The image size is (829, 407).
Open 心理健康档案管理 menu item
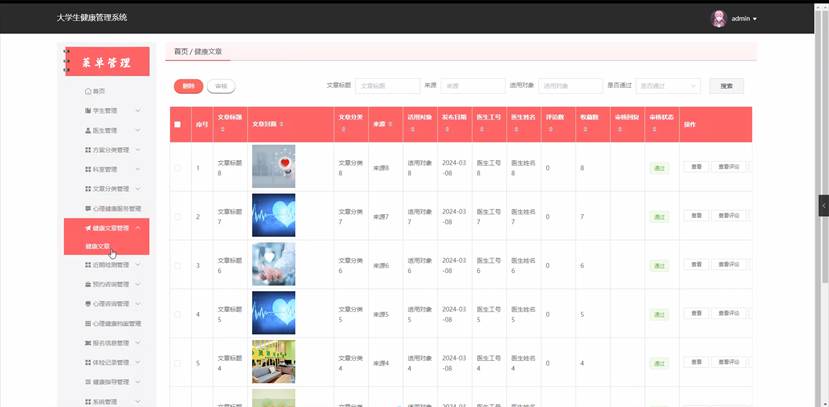point(106,323)
